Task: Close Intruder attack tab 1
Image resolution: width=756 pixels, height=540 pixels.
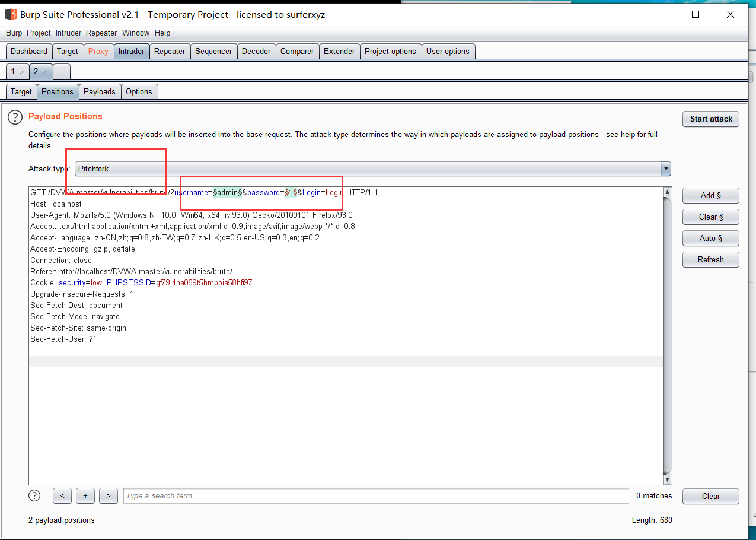Action: point(21,72)
